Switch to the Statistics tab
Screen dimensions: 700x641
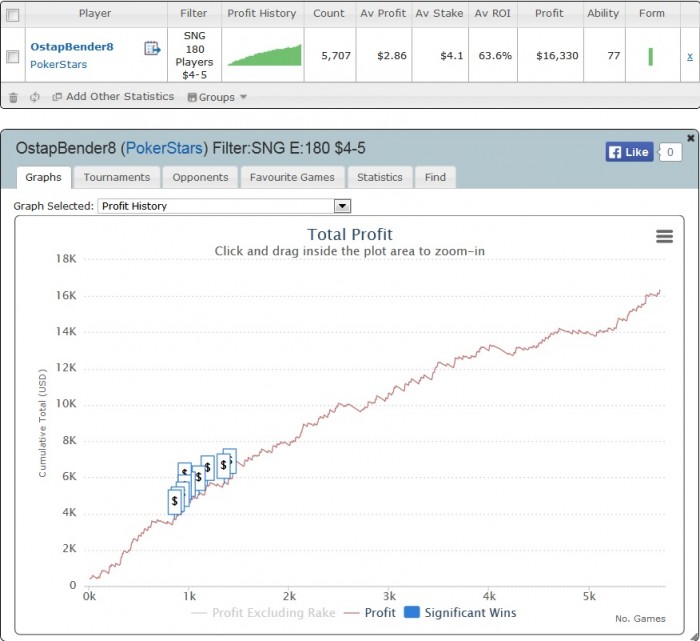tap(379, 177)
